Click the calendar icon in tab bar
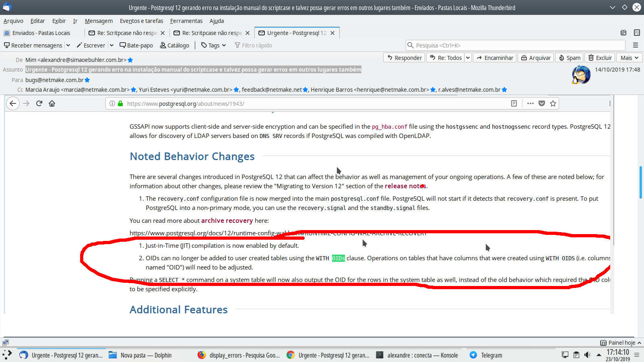Image resolution: width=644 pixels, height=362 pixels. pos(623,33)
